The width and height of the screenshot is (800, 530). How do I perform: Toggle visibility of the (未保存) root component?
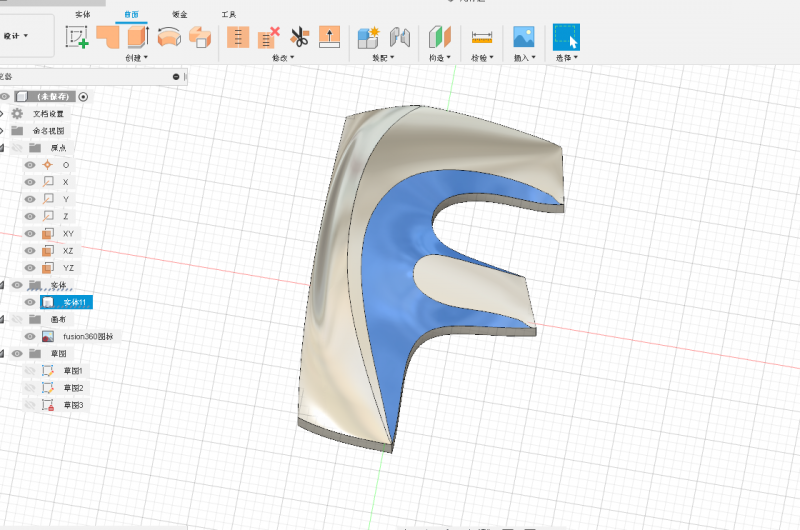click(x=5, y=96)
